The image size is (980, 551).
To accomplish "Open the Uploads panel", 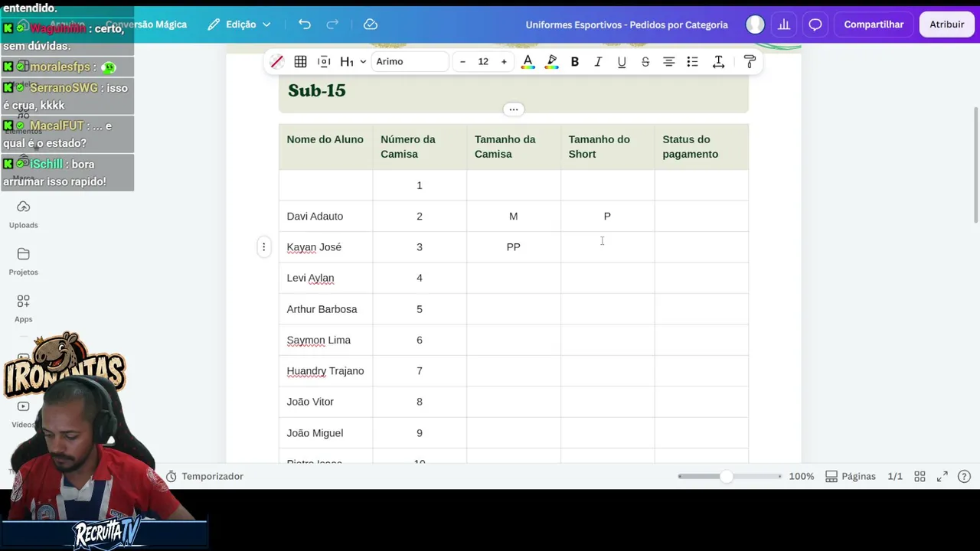I will (x=23, y=214).
